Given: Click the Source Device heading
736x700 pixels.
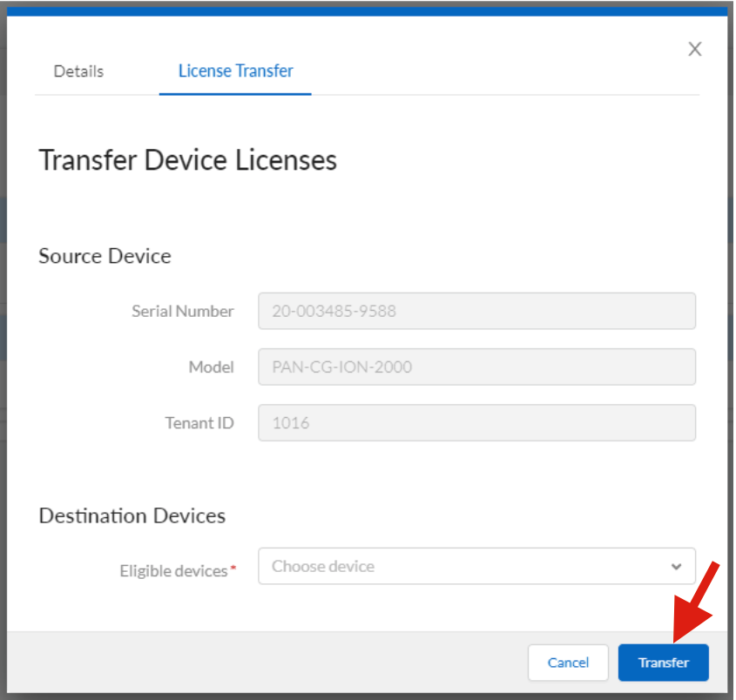Looking at the screenshot, I should tap(105, 256).
